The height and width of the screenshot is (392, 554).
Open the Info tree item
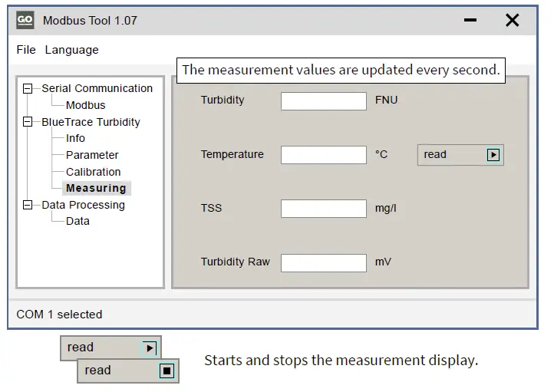click(x=75, y=138)
